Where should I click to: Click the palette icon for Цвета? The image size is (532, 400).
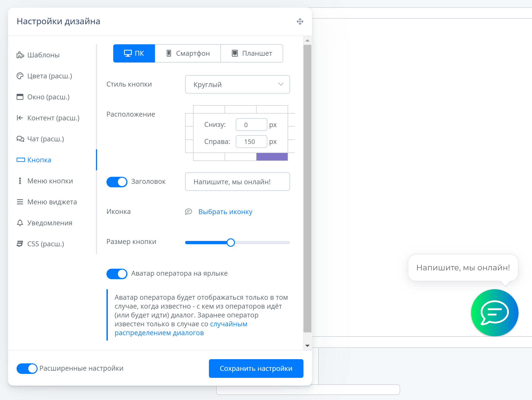click(20, 76)
